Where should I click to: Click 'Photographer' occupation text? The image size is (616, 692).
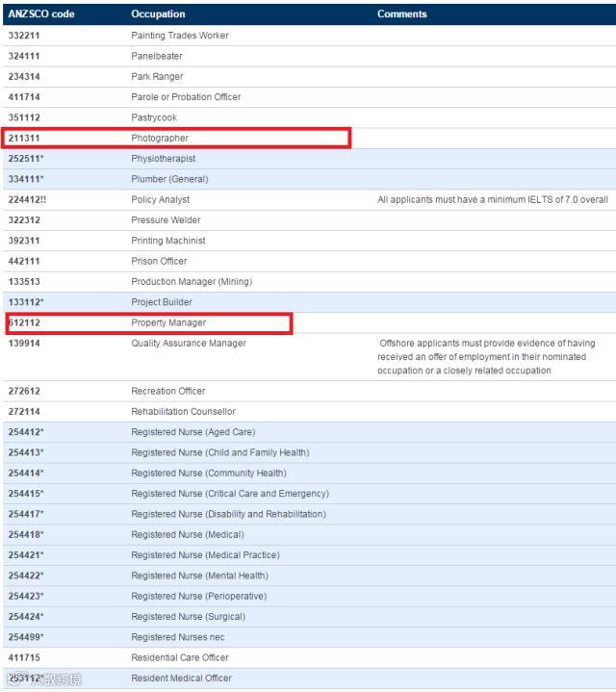160,139
